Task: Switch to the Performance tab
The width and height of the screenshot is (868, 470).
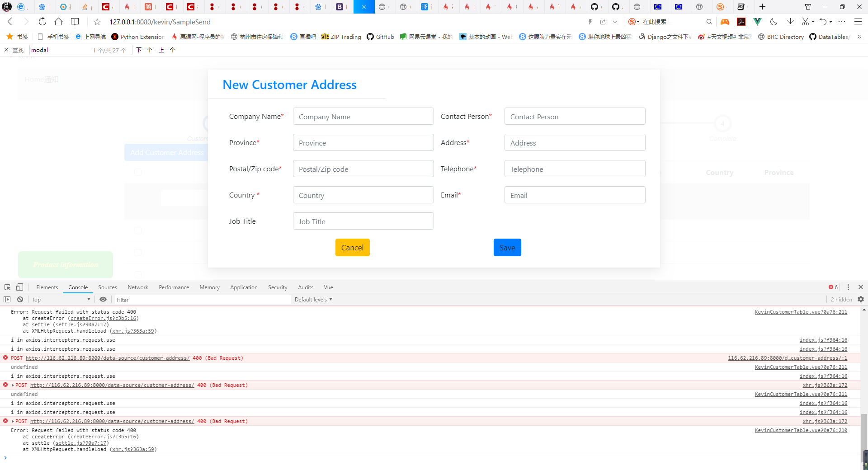Action: point(174,287)
